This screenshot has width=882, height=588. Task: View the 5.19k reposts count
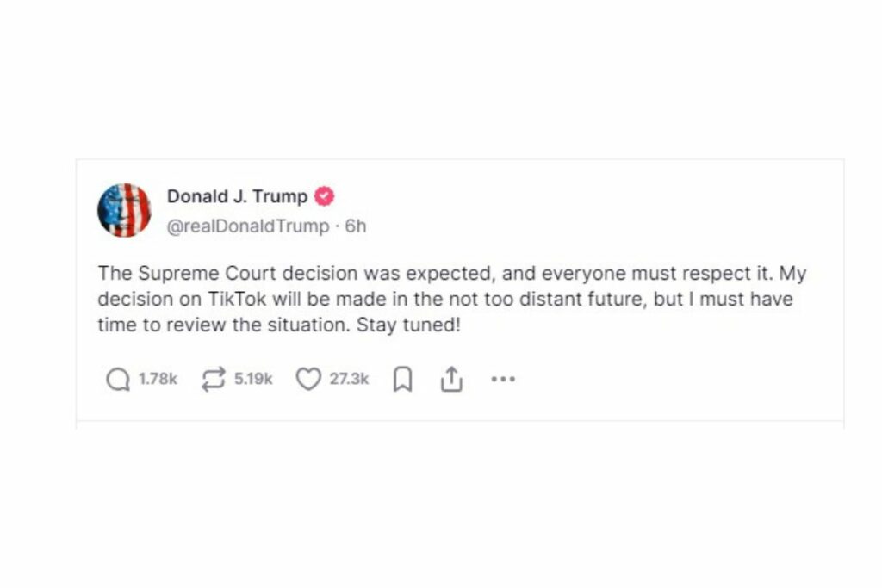[x=253, y=380]
